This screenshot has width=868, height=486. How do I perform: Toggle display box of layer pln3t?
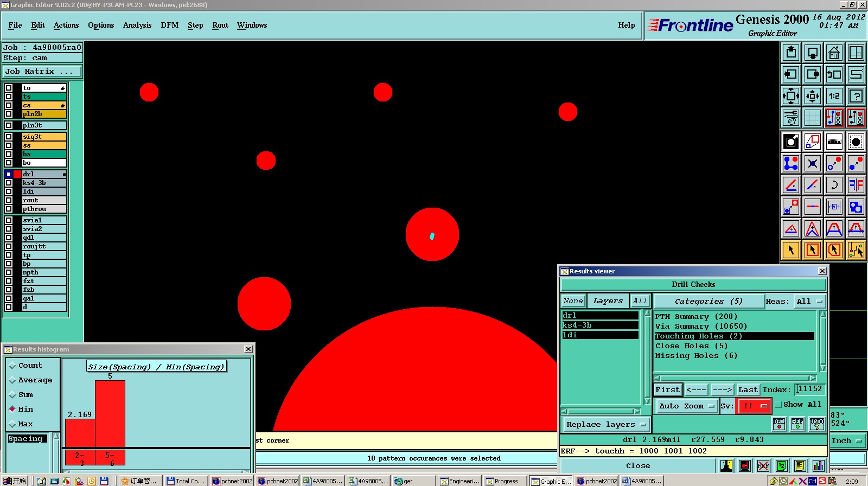(x=9, y=125)
